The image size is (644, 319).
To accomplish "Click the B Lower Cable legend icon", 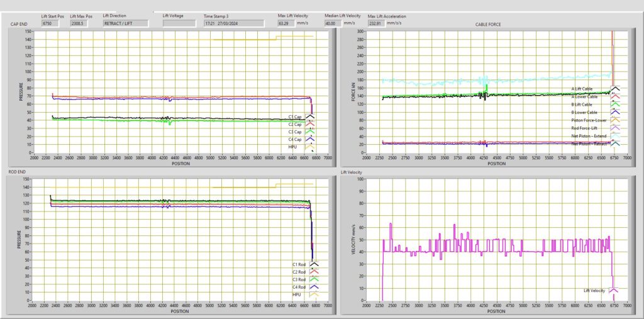I will [614, 113].
